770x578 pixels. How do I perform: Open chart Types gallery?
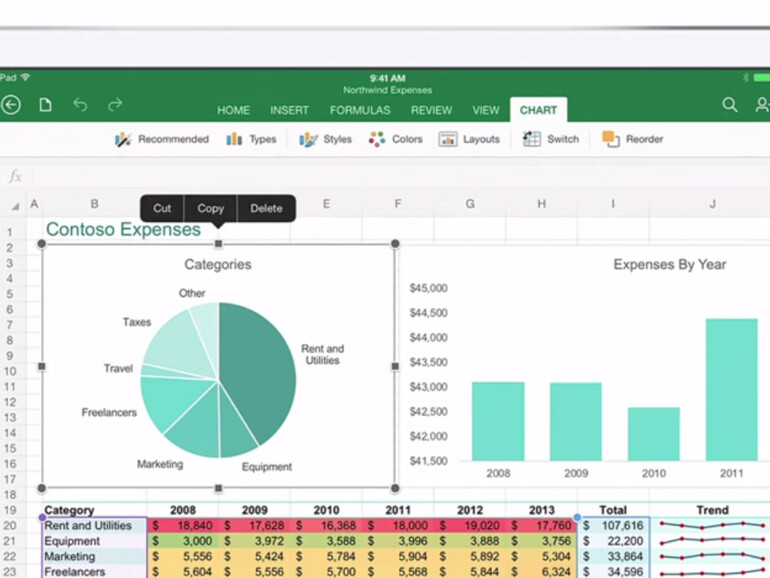click(251, 139)
